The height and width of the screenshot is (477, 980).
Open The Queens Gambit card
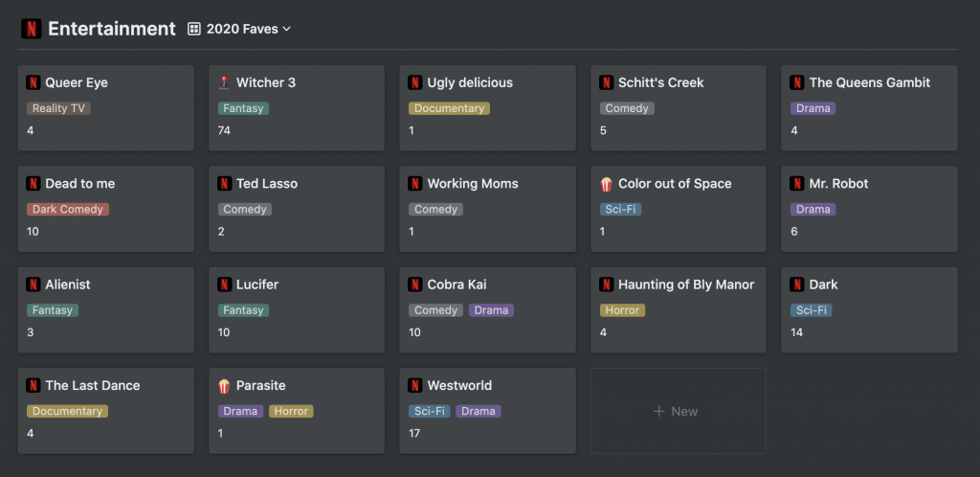click(869, 107)
